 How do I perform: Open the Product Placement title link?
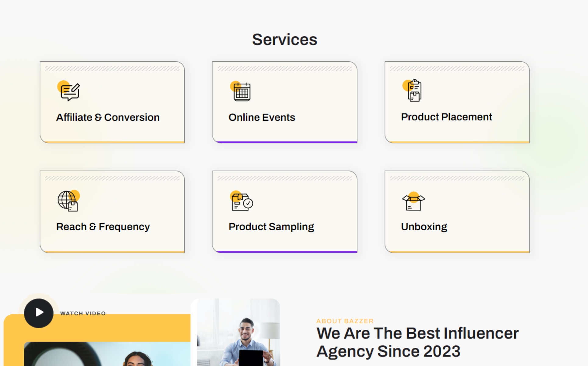coord(446,117)
